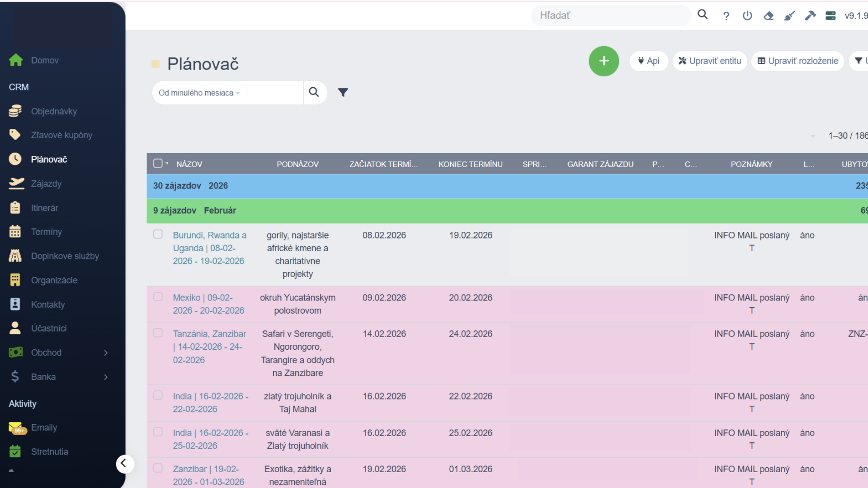
Task: Expand the Obchod sidebar submenu
Action: 106,352
